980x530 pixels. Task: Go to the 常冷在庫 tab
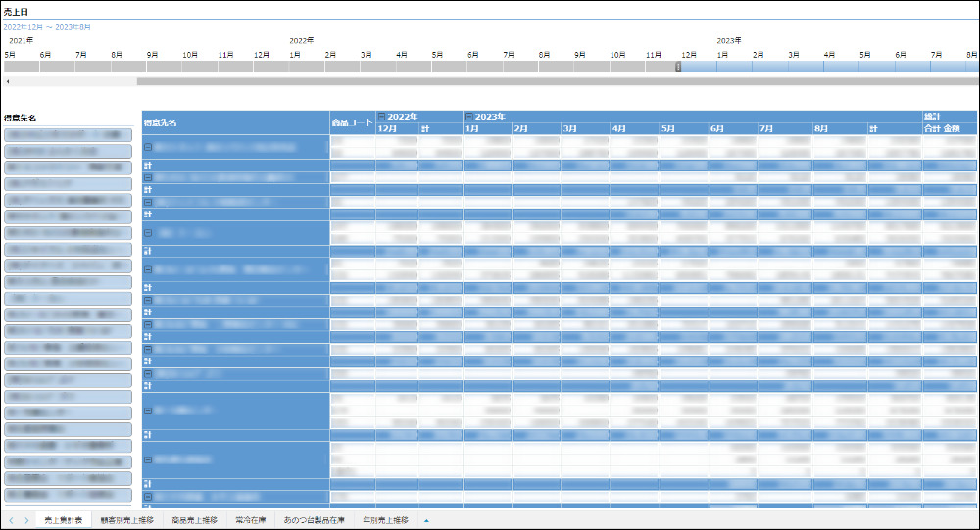pyautogui.click(x=251, y=520)
